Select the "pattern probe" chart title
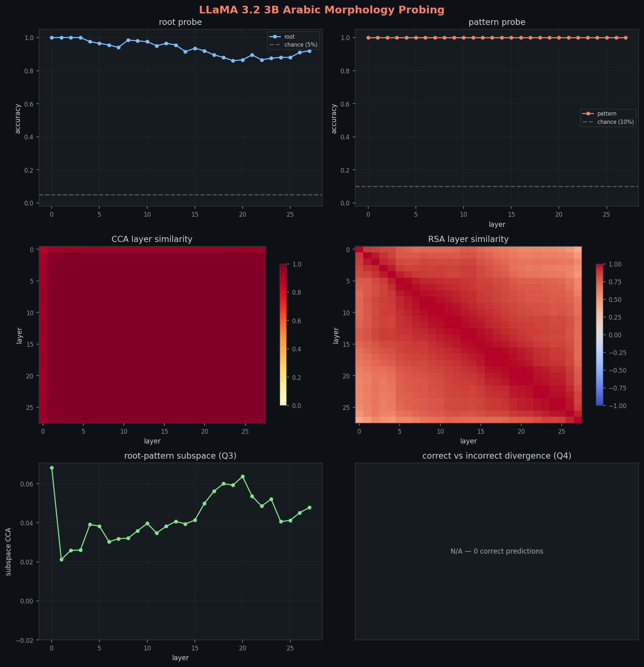This screenshot has width=644, height=667. (497, 22)
